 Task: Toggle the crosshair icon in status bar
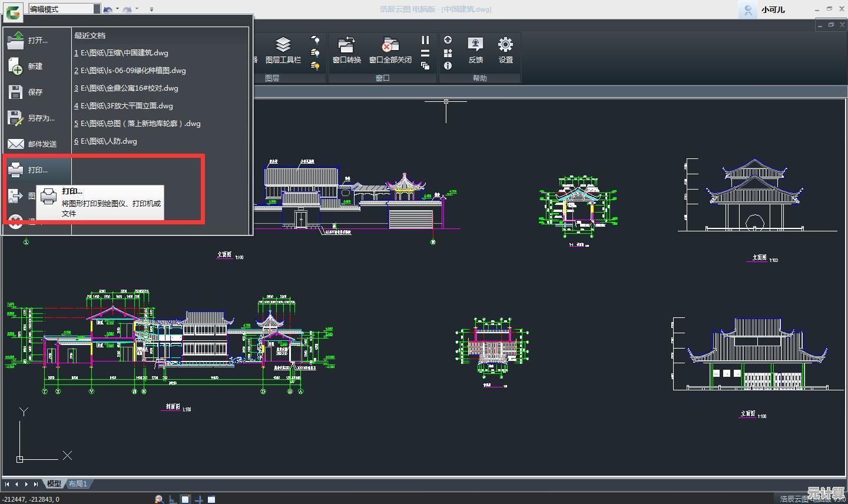pos(199,499)
